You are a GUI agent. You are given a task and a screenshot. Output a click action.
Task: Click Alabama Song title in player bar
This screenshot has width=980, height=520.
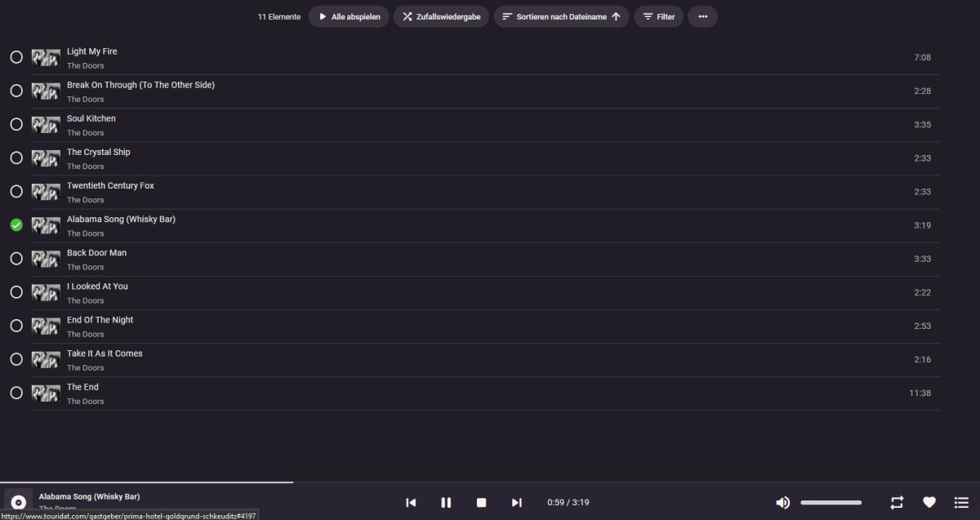tap(89, 496)
